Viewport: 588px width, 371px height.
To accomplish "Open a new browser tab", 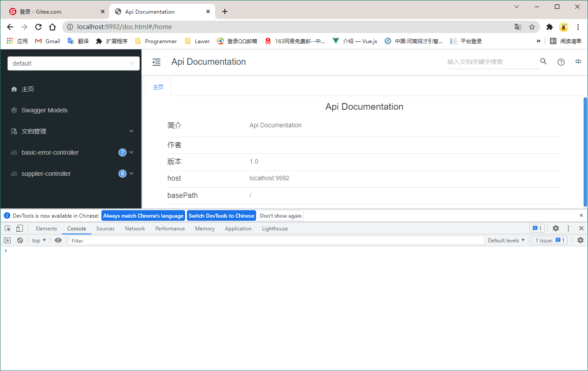I will (225, 11).
